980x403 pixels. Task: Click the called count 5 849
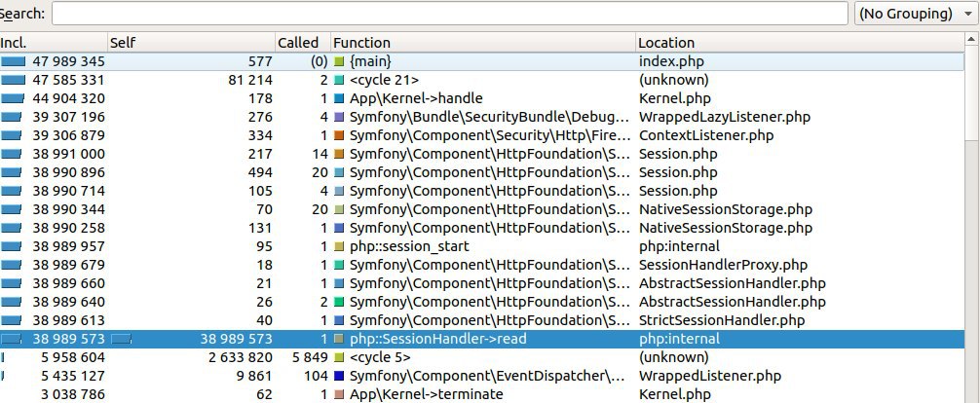point(310,357)
